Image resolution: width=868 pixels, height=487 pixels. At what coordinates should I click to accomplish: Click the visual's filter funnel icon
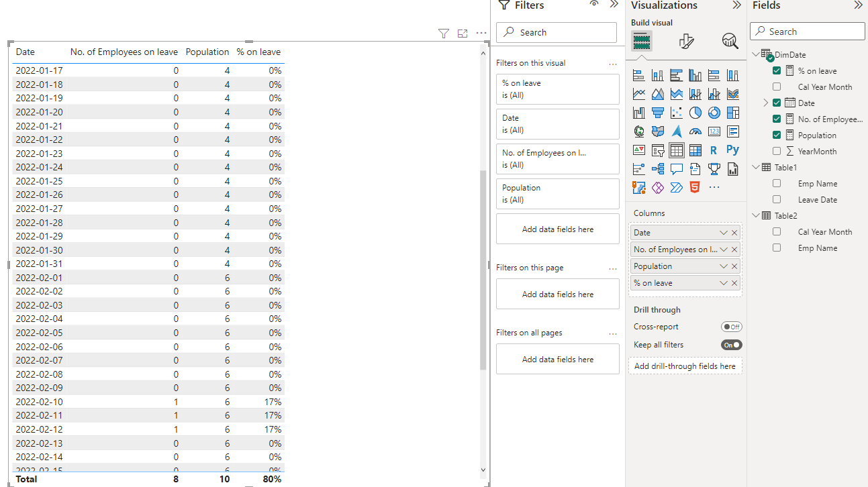(443, 33)
